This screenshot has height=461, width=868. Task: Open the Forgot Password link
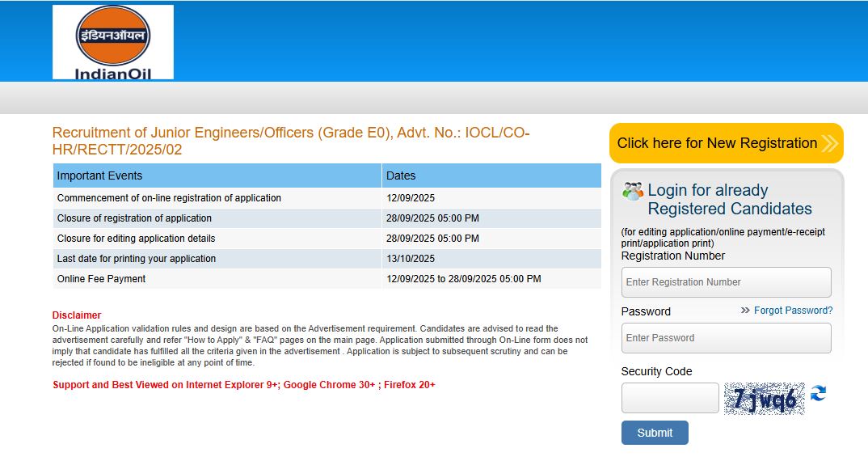[793, 311]
